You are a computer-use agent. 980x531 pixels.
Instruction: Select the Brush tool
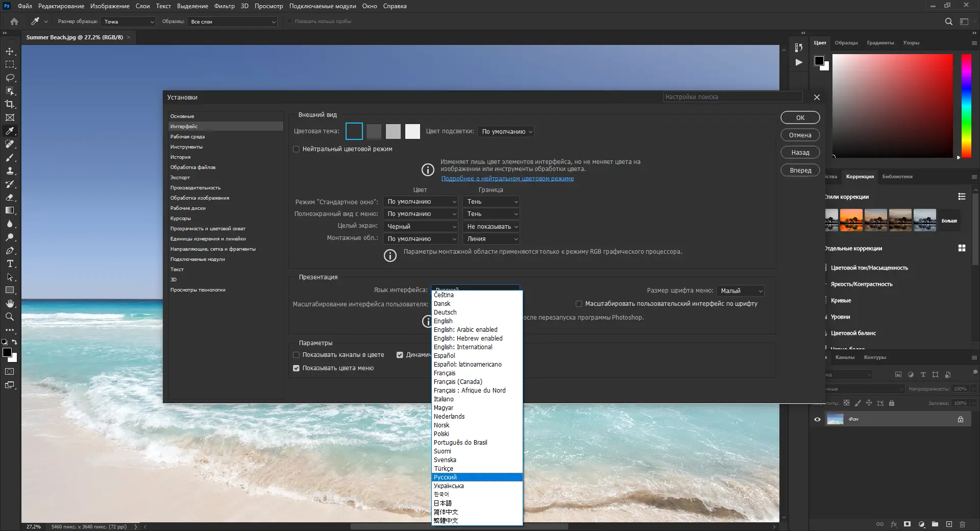click(x=10, y=157)
